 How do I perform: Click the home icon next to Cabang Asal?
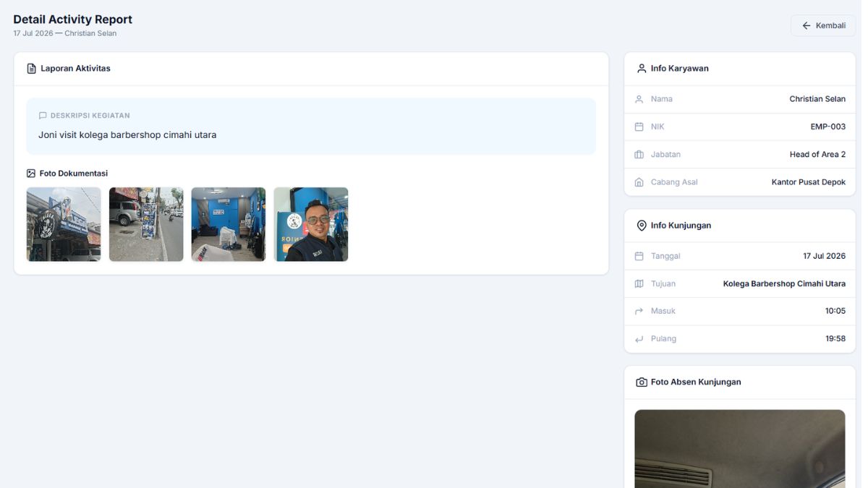pos(639,182)
